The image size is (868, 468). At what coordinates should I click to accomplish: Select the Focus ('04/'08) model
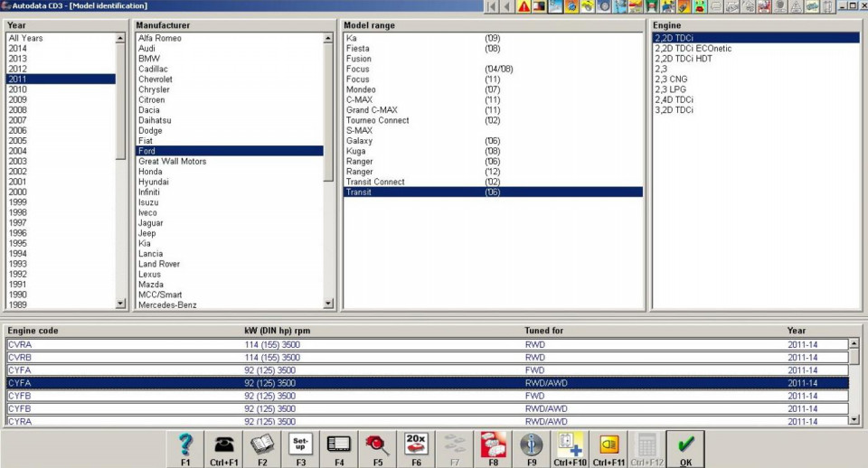click(493, 69)
